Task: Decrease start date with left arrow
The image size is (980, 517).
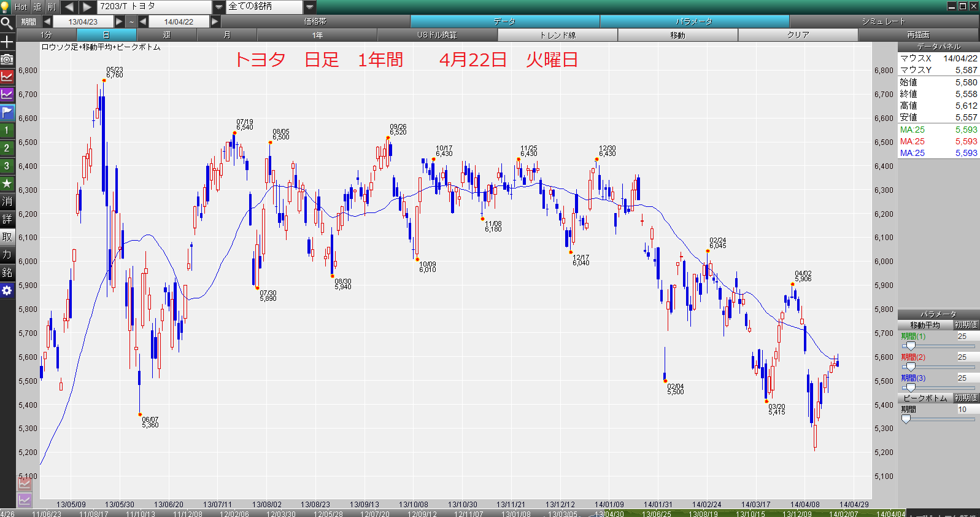Action: tap(47, 21)
